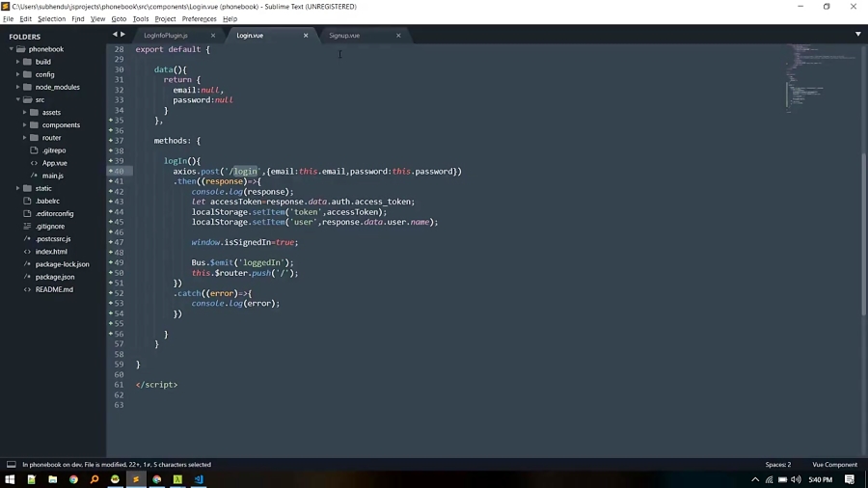Open the Windows Start menu

point(10,479)
